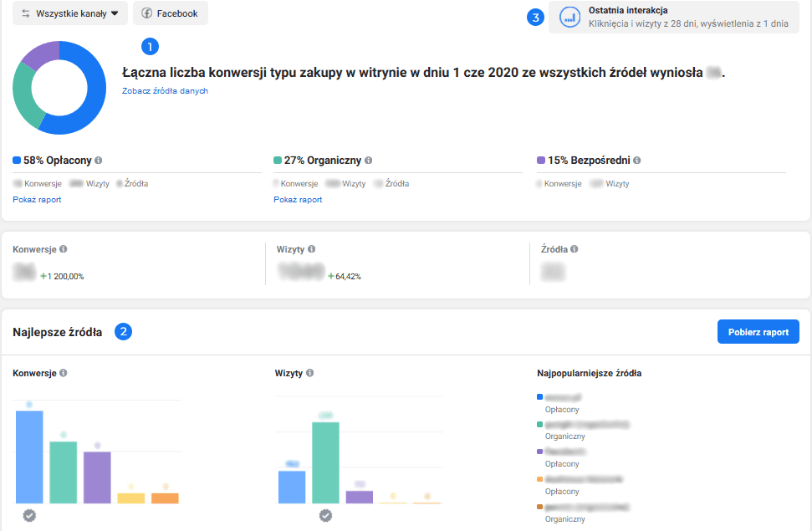Click the blue swatch beside 58% Opłacony

[x=17, y=161]
